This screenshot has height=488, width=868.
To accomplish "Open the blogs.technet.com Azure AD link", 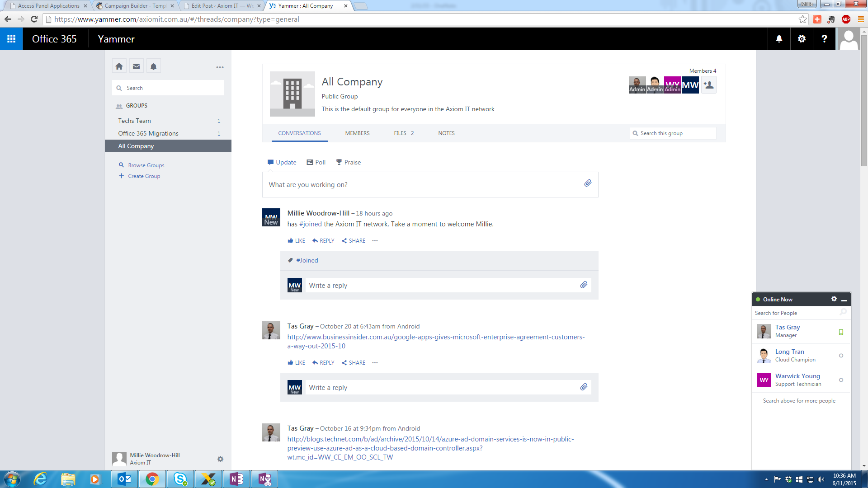I will 430,448.
